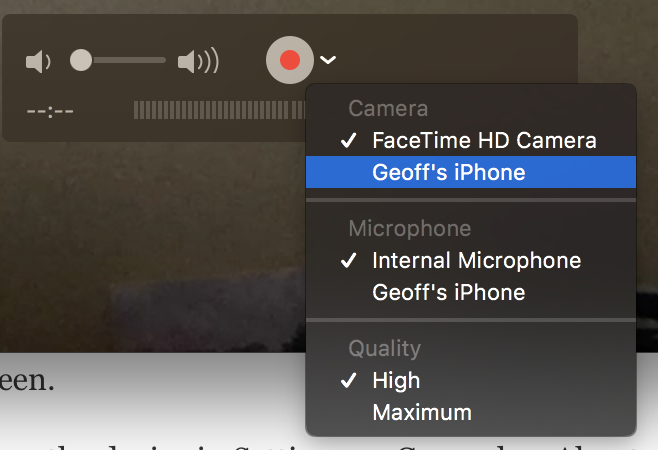Choose Geoff's iPhone under Camera
This screenshot has height=450, width=658.
pyautogui.click(x=471, y=172)
